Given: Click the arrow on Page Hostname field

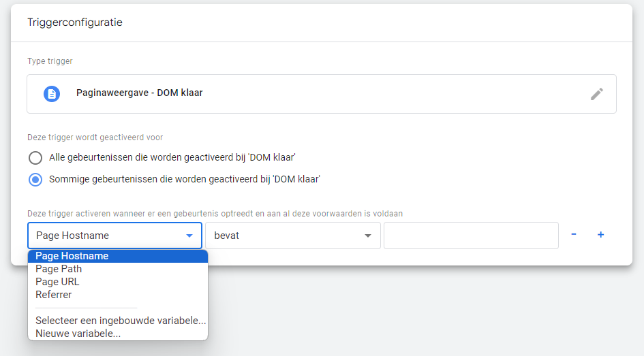Looking at the screenshot, I should (189, 236).
